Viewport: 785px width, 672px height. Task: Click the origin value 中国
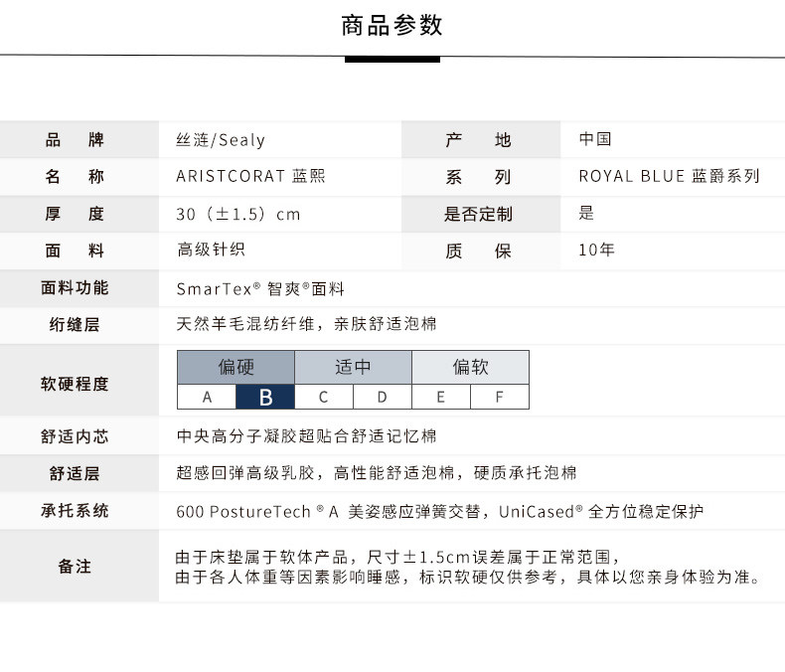(x=595, y=139)
